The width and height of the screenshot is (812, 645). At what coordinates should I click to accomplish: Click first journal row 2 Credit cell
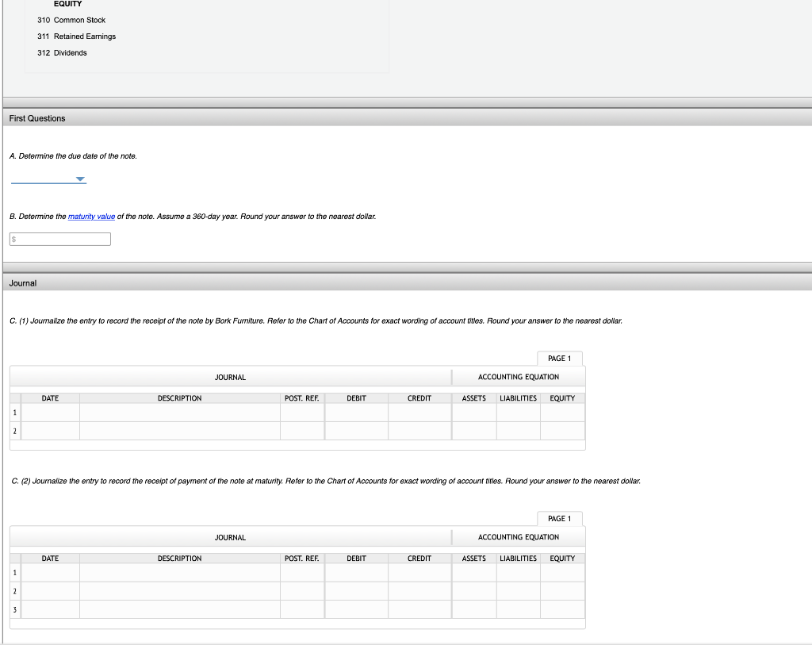click(x=419, y=431)
